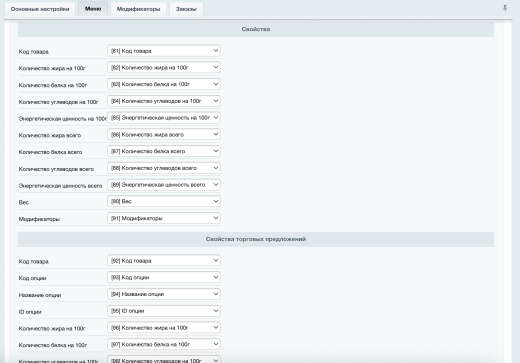Open the [91] Модификаторы dropdown

point(164,218)
